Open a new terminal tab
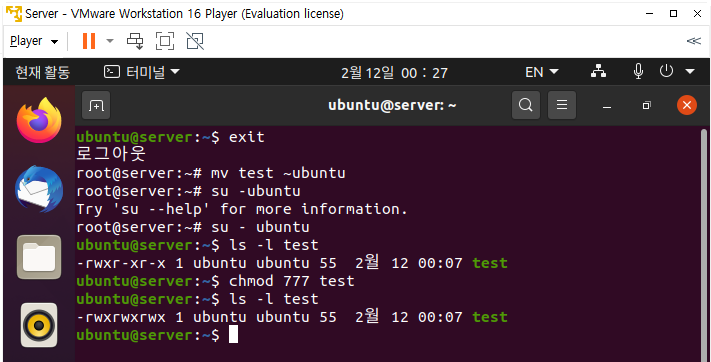The image size is (711, 362). (x=96, y=106)
